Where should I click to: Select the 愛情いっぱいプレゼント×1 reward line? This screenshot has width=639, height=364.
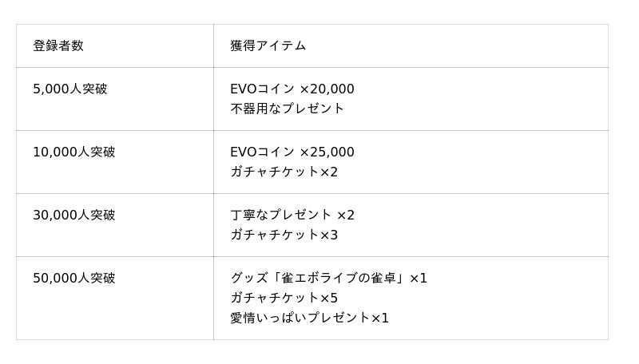(310, 318)
